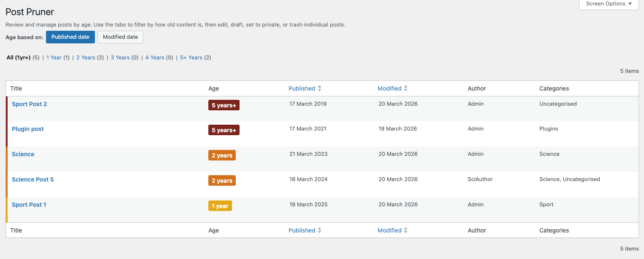Click the 1 year age badge
644x259 pixels.
220,206
